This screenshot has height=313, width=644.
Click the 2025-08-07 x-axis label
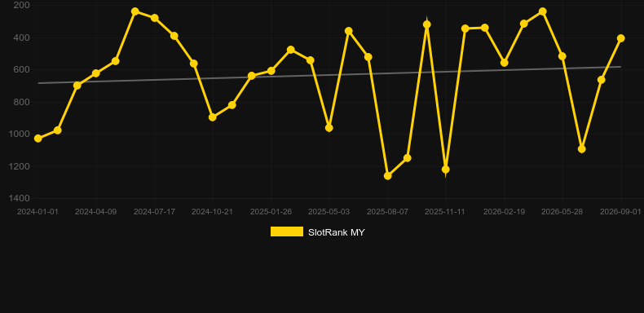388,212
